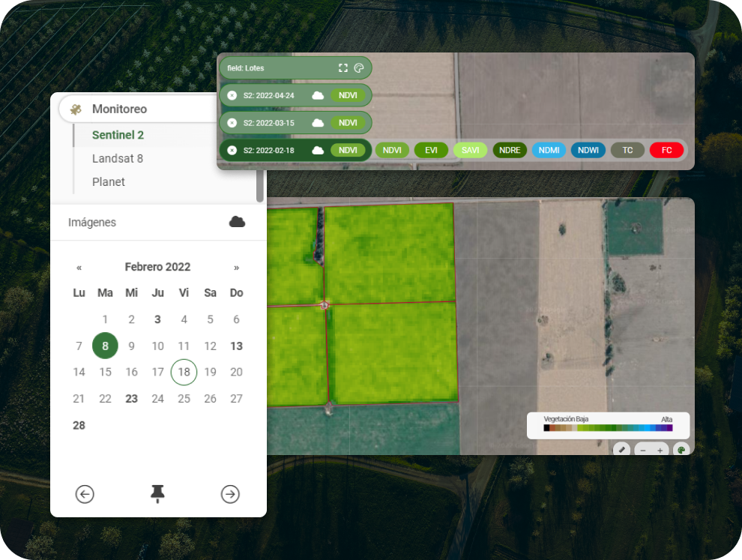The width and height of the screenshot is (742, 560).
Task: Select day 8 in the calendar
Action: pyautogui.click(x=105, y=346)
